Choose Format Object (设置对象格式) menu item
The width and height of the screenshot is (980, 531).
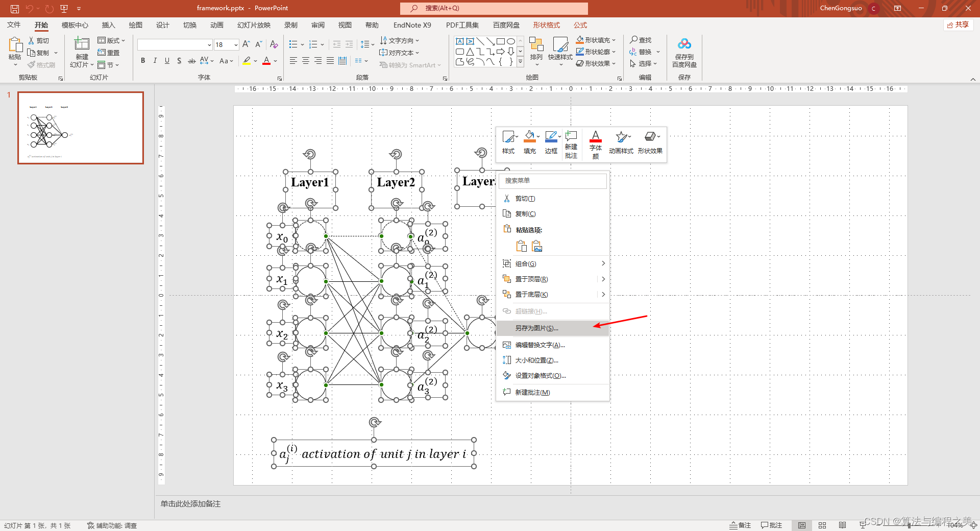tap(553, 376)
